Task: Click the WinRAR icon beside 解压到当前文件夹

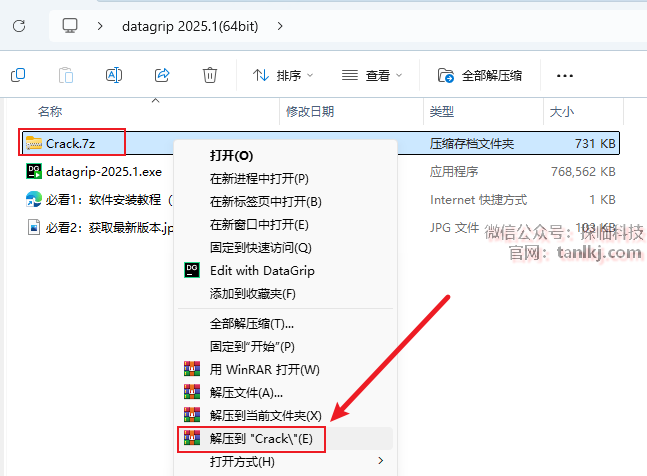Action: point(192,415)
